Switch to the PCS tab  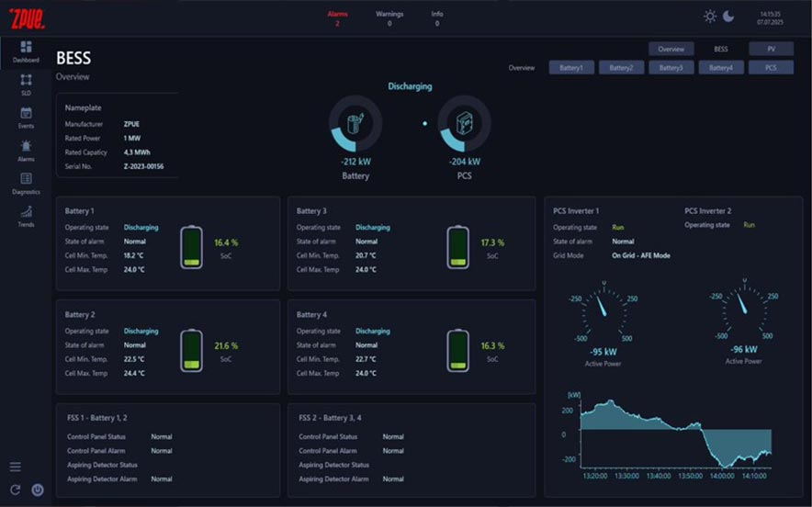pos(771,68)
